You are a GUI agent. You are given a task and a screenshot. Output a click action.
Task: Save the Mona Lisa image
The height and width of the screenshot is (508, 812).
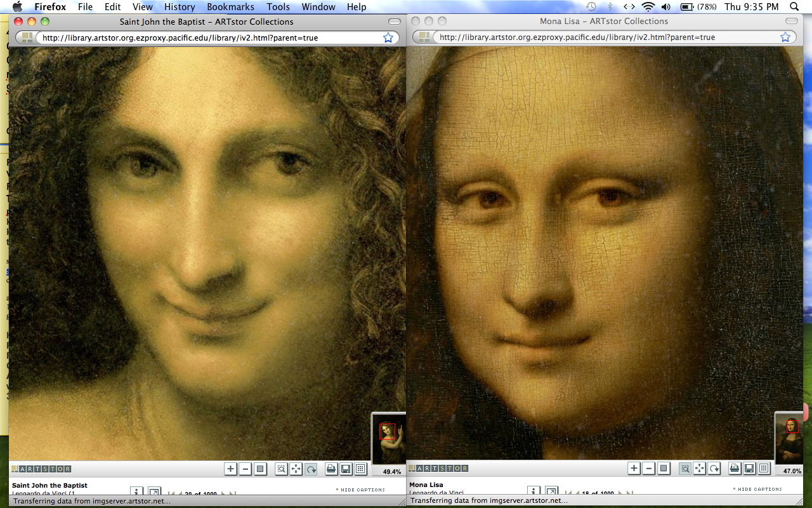749,468
